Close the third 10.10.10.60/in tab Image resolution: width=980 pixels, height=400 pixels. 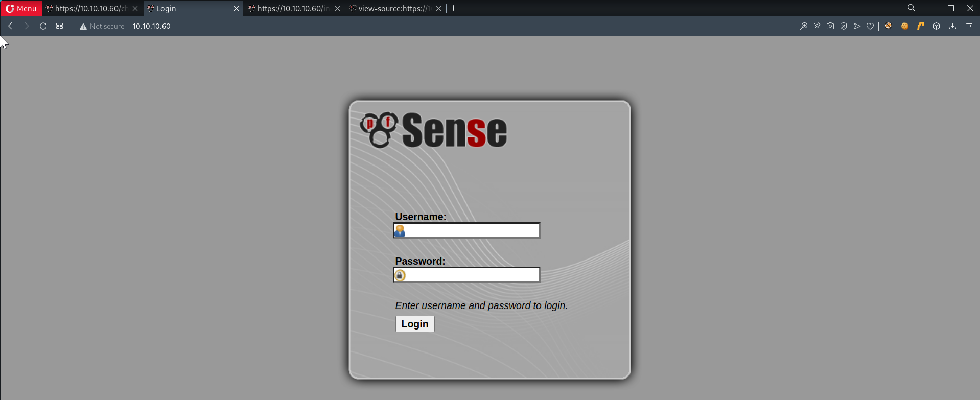(337, 9)
